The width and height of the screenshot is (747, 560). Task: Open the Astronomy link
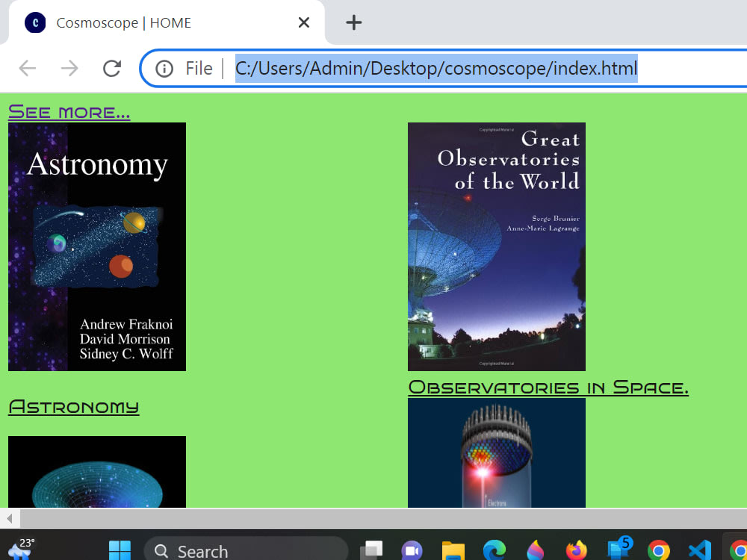(x=74, y=407)
